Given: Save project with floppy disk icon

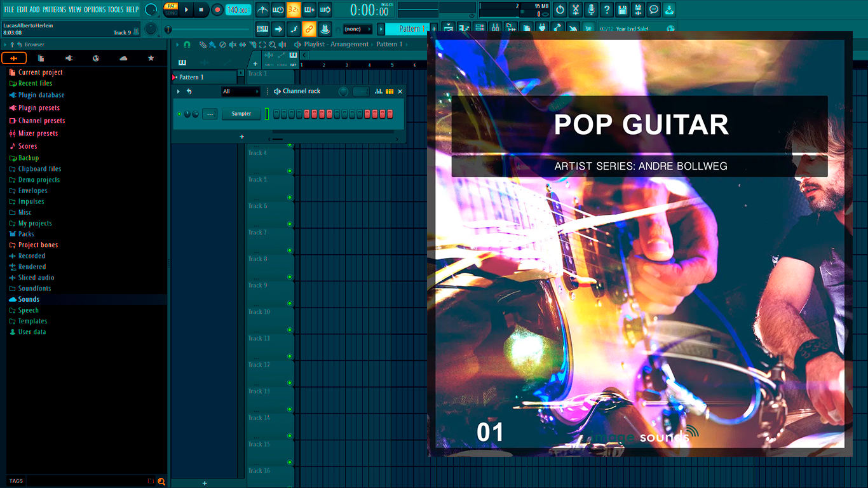Looking at the screenshot, I should click(622, 10).
